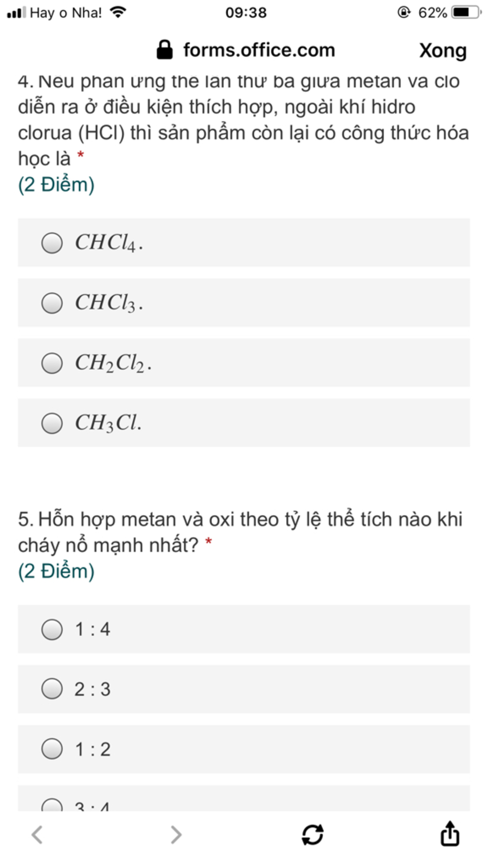Image resolution: width=488 pixels, height=868 pixels.
Task: Tap the forms.office.com address text
Action: click(259, 50)
